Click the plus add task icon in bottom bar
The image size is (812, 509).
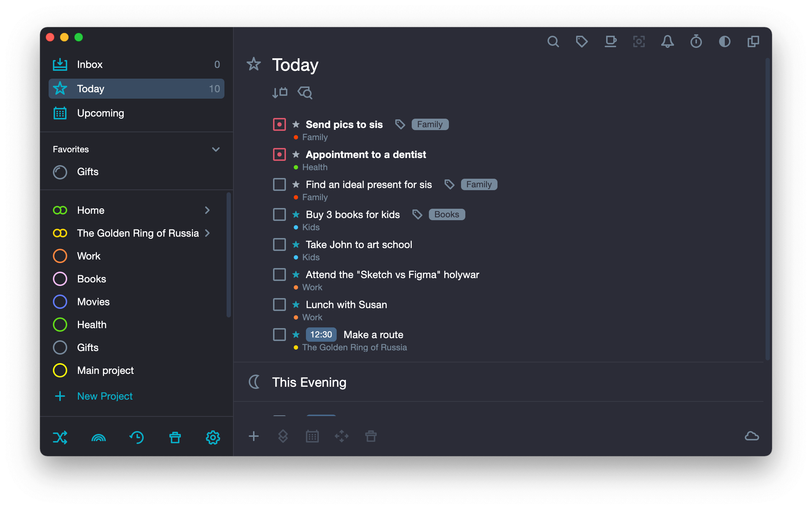pyautogui.click(x=254, y=436)
